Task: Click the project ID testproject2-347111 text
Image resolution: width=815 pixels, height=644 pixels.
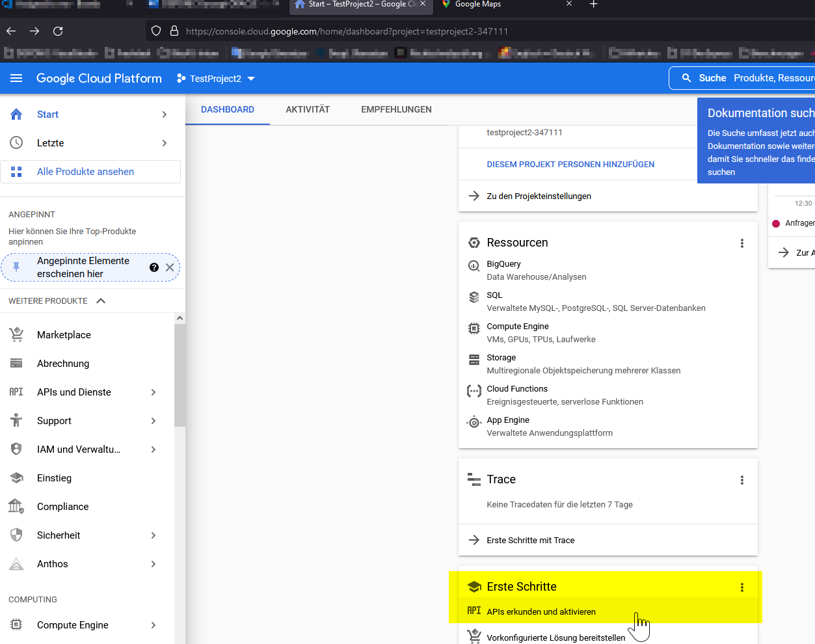Action: (x=524, y=133)
